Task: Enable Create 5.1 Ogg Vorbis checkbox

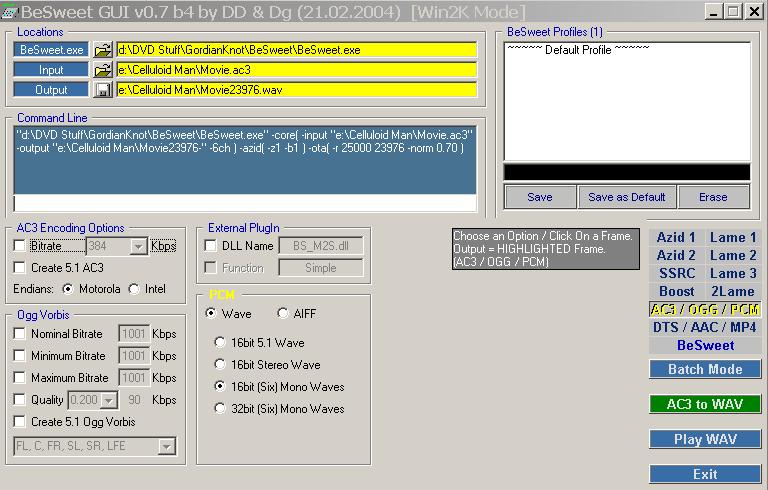Action: pos(20,422)
